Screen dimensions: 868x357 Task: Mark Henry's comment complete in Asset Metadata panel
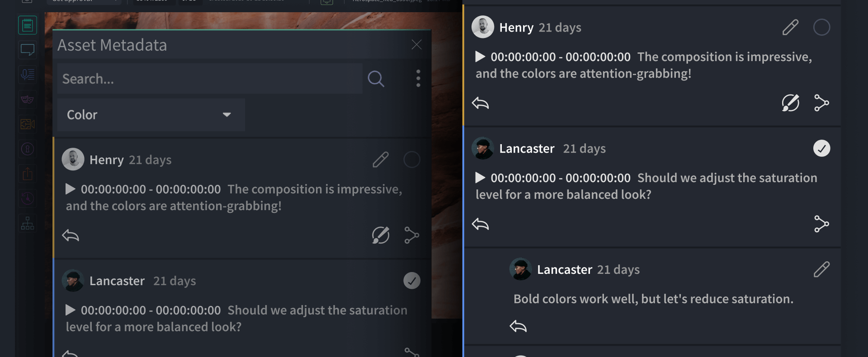pyautogui.click(x=411, y=160)
